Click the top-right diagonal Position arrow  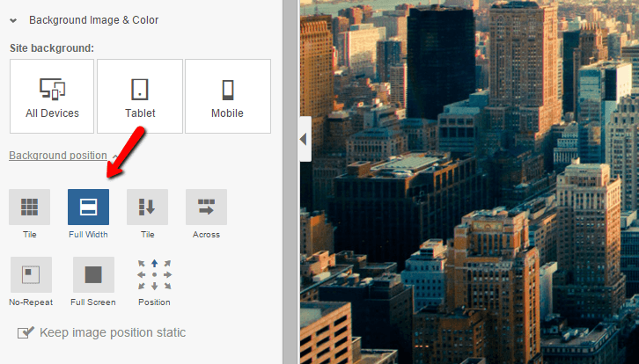(x=167, y=264)
